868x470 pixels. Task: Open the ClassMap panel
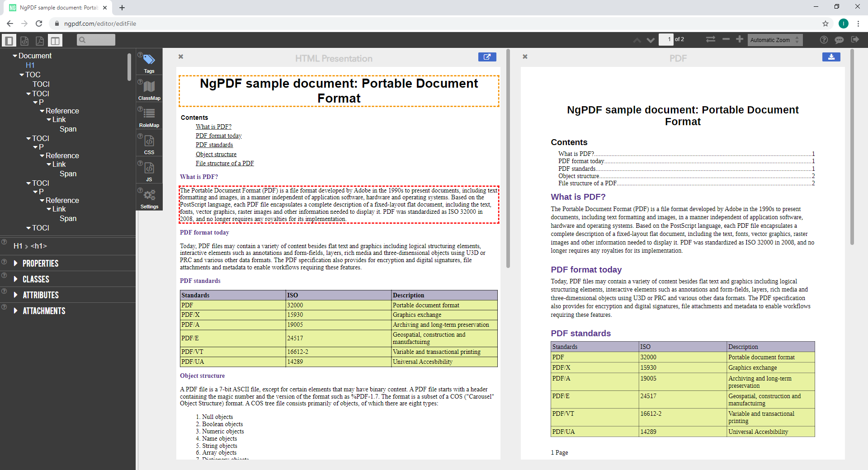pyautogui.click(x=149, y=89)
